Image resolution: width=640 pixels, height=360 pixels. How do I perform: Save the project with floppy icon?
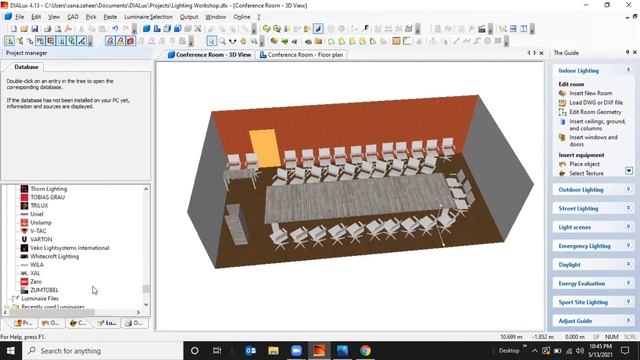tap(35, 29)
